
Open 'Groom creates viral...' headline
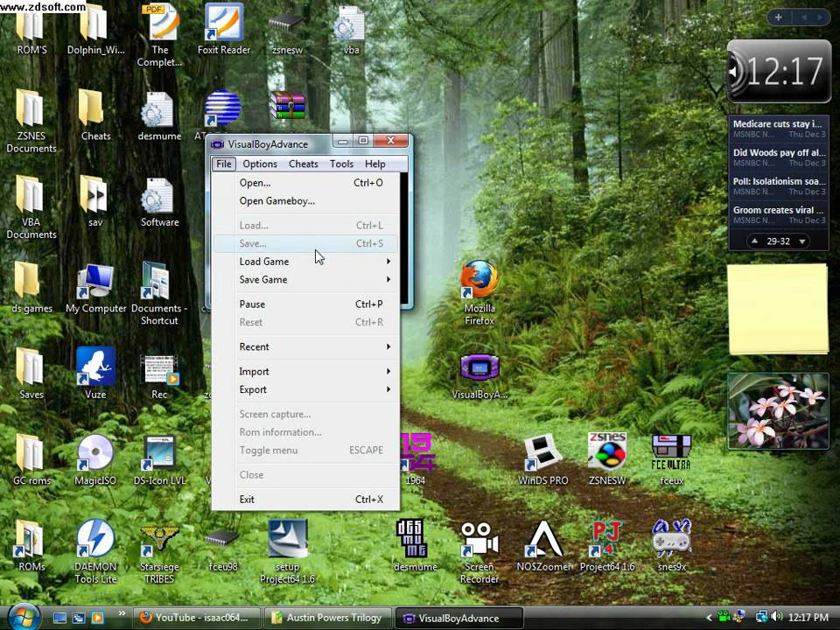tap(779, 215)
